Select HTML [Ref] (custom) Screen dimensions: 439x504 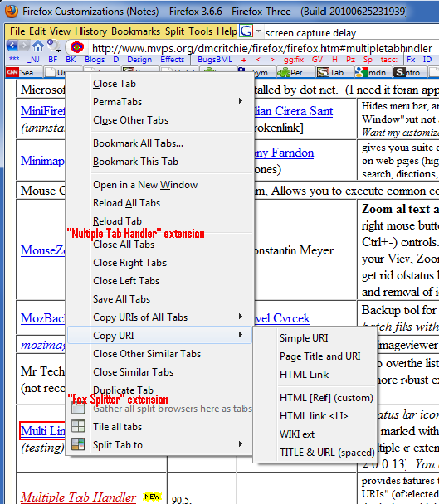pos(315,398)
